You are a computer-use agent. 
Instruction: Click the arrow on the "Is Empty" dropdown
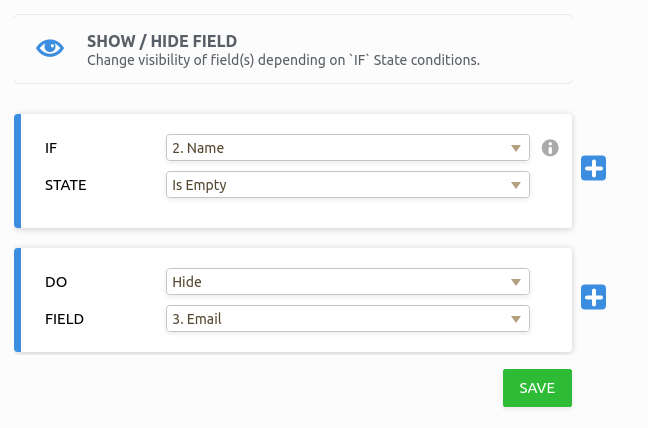pyautogui.click(x=516, y=185)
